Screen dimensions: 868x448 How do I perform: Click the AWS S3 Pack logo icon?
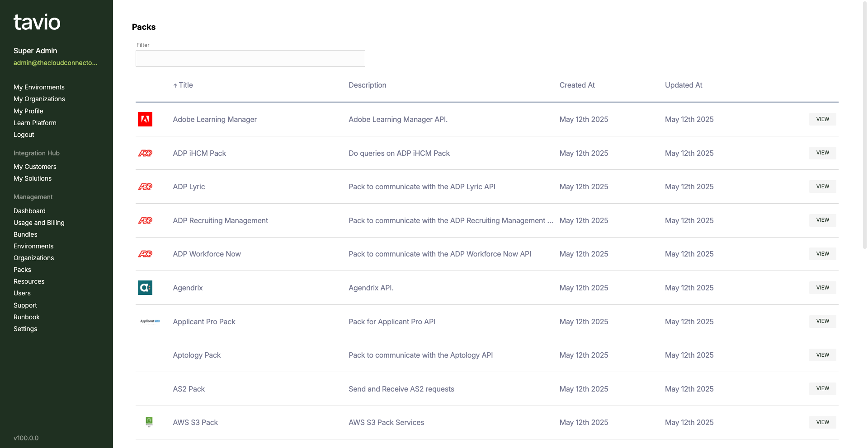click(x=149, y=422)
